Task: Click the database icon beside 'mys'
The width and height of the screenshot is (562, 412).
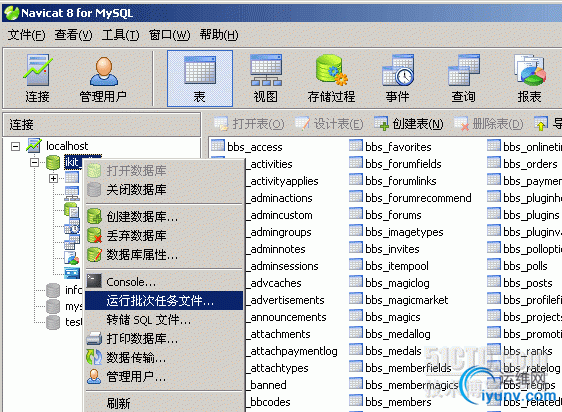Action: [x=53, y=306]
